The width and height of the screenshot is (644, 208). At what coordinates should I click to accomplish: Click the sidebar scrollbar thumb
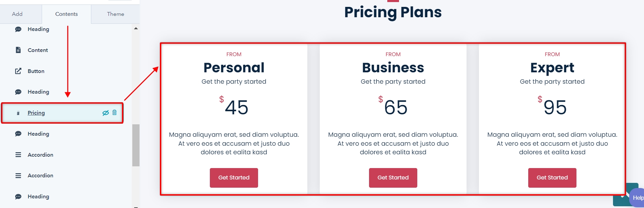pos(136,145)
